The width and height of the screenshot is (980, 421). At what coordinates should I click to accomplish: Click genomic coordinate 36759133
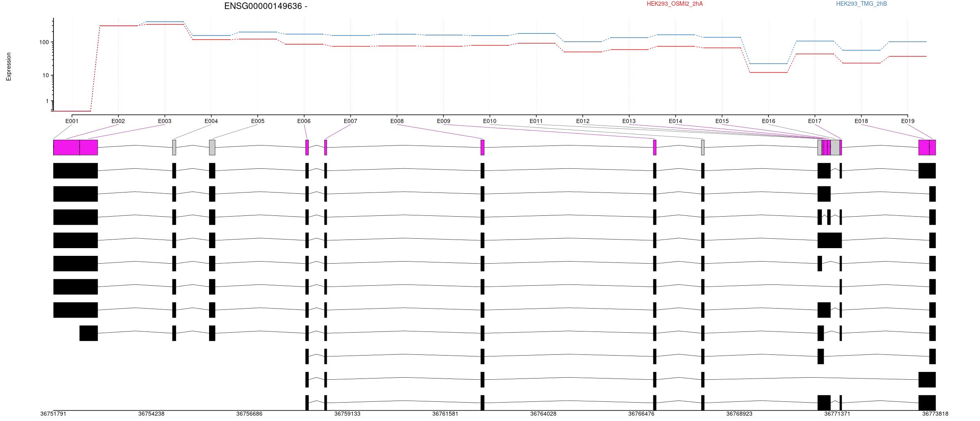[347, 414]
